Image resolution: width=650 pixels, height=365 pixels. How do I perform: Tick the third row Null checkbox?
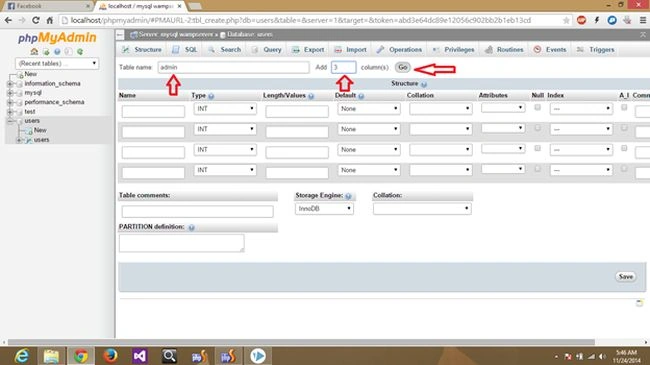point(537,148)
